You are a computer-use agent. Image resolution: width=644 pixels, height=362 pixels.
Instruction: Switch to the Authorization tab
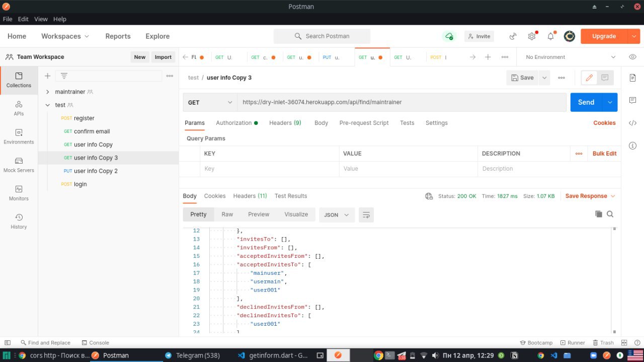pos(236,123)
